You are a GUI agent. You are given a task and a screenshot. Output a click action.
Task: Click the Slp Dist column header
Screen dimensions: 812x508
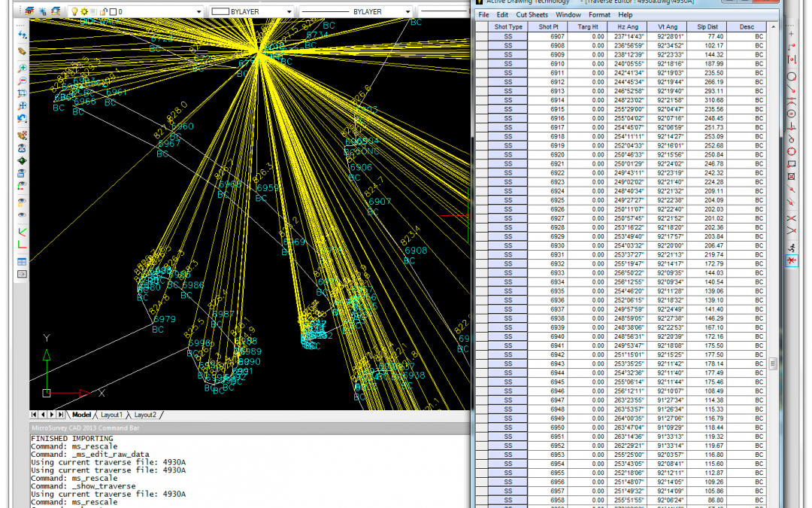pos(707,26)
